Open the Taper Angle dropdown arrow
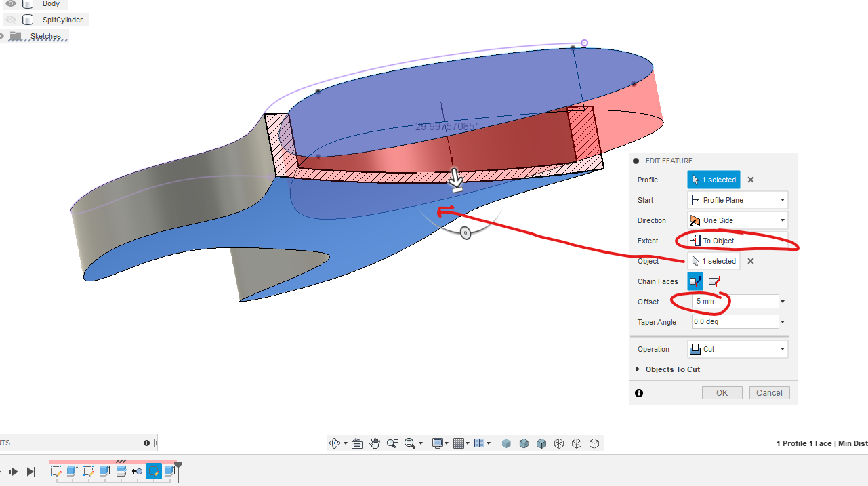This screenshot has height=486, width=868. [x=783, y=322]
